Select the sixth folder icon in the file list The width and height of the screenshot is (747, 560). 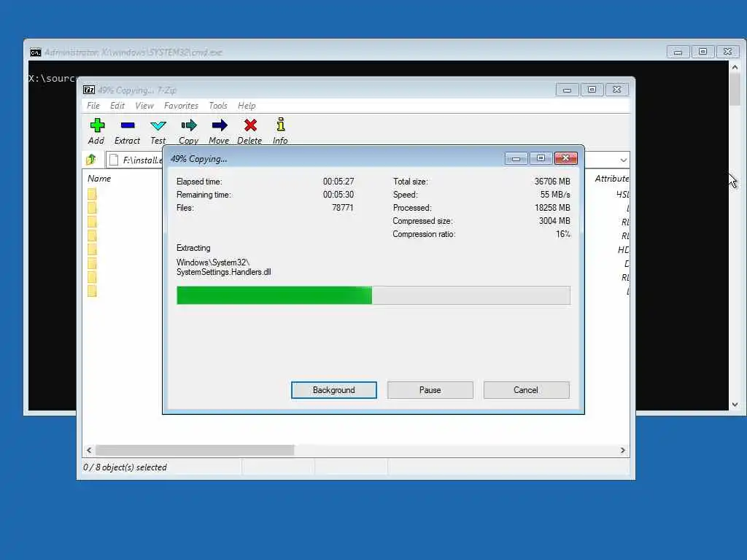pos(92,263)
